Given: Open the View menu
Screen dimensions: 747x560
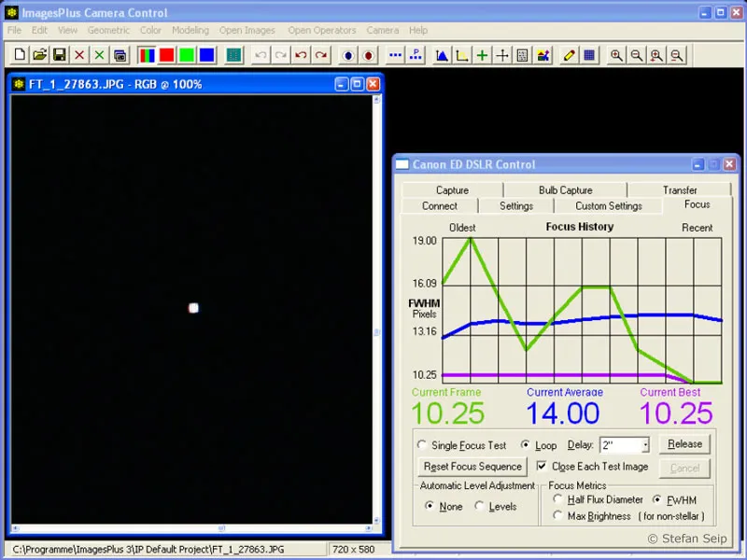Looking at the screenshot, I should [x=67, y=30].
